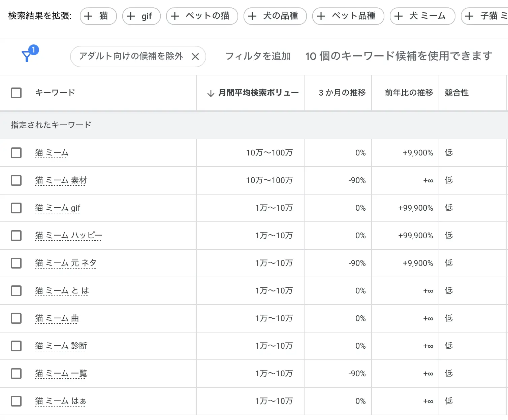This screenshot has height=420, width=508.
Task: Open the 猫 ミーム 元 ネタ keyword
Action: (x=66, y=263)
